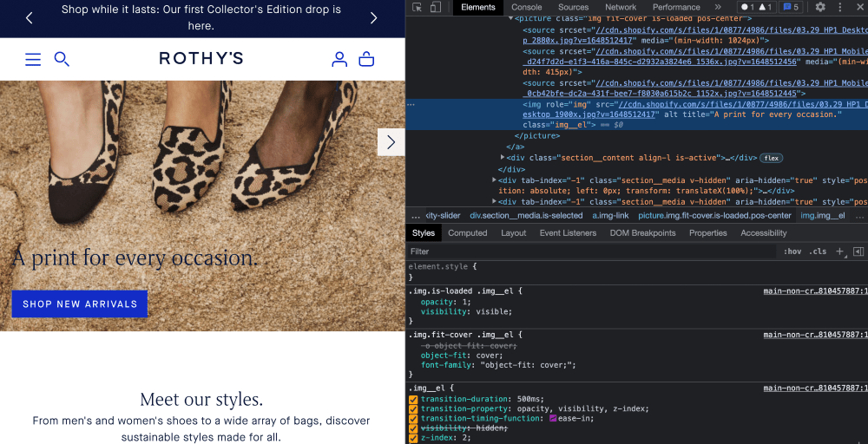The height and width of the screenshot is (444, 868).
Task: Go to next announcement banner message
Action: [373, 17]
